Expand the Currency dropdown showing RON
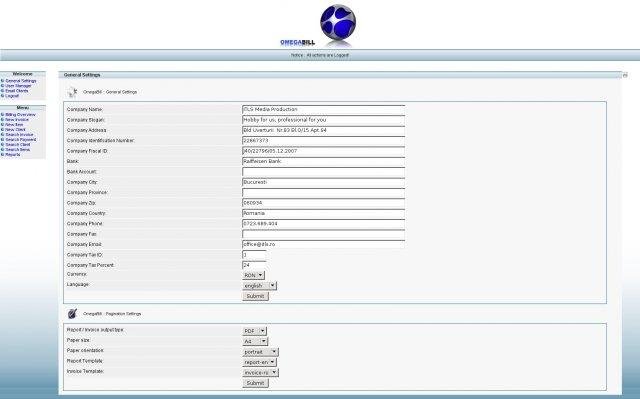 click(253, 275)
